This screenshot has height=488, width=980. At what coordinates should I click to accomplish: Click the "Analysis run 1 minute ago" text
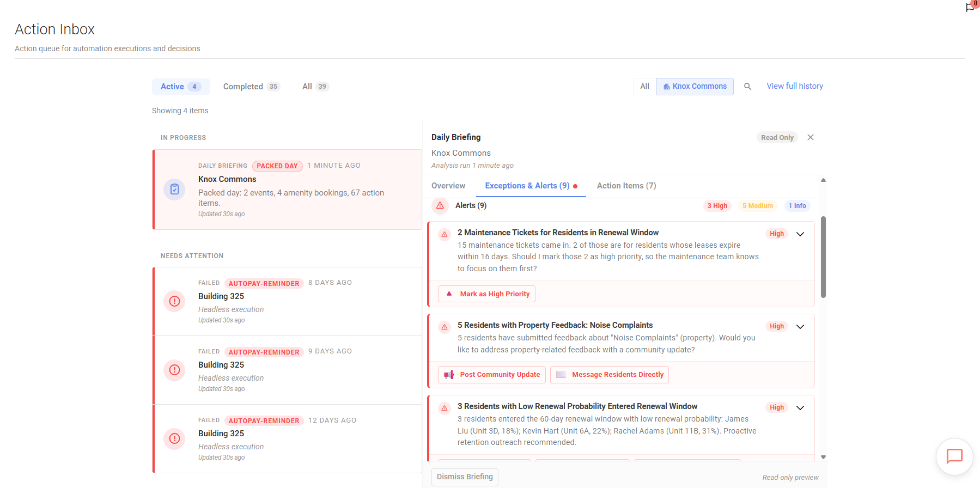(472, 166)
